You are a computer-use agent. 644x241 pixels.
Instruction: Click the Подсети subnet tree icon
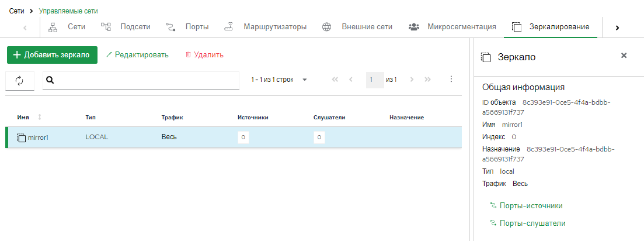[x=106, y=27]
